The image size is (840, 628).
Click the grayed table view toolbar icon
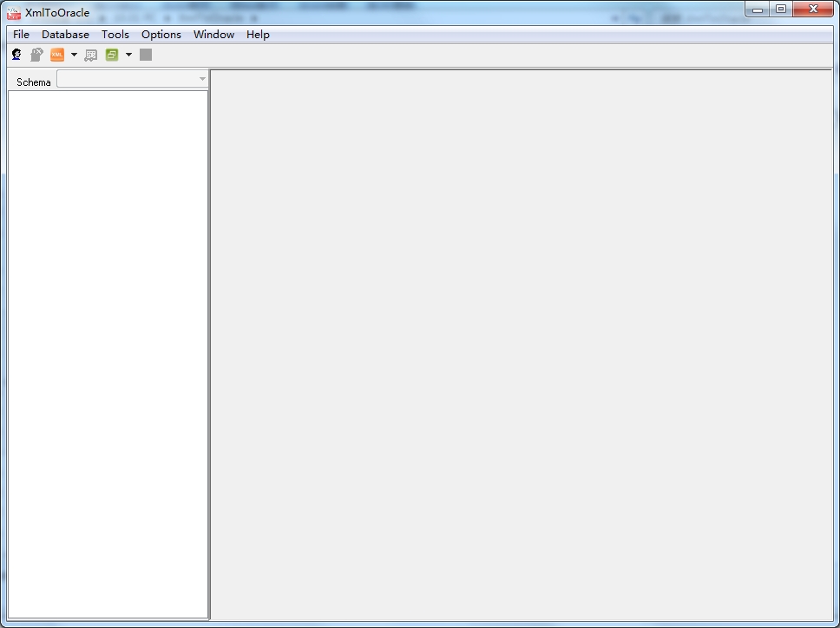coord(91,55)
